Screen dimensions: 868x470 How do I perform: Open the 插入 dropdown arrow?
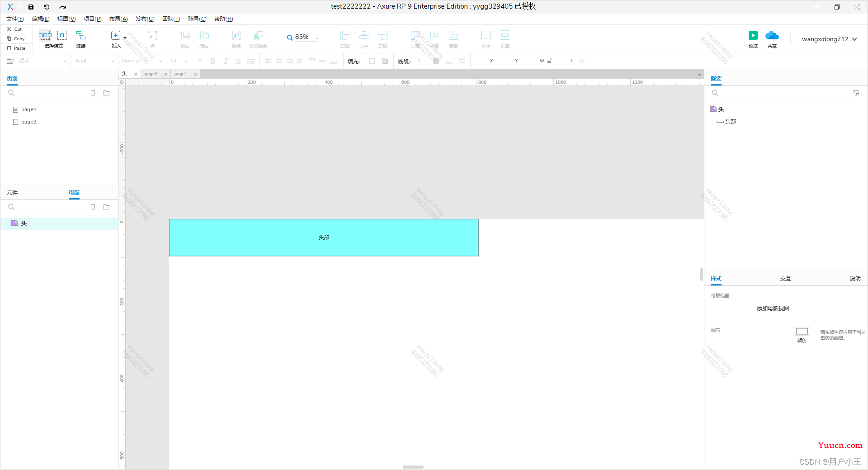tap(125, 38)
